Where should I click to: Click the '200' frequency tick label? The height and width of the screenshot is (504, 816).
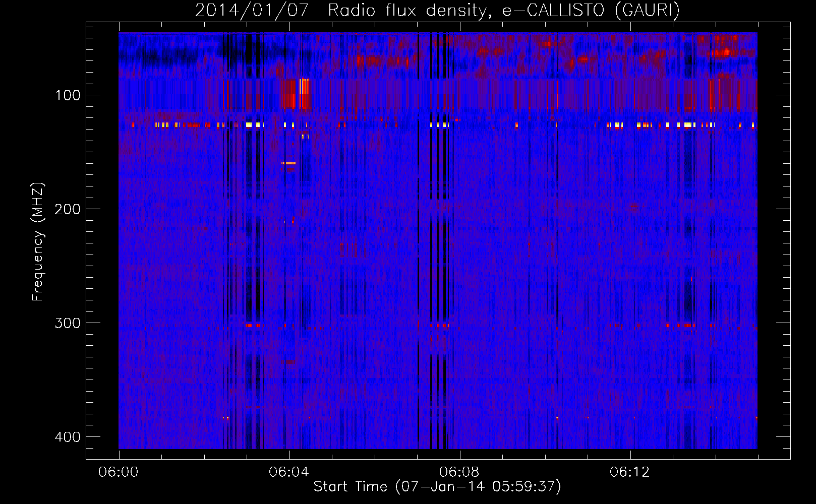coord(68,209)
